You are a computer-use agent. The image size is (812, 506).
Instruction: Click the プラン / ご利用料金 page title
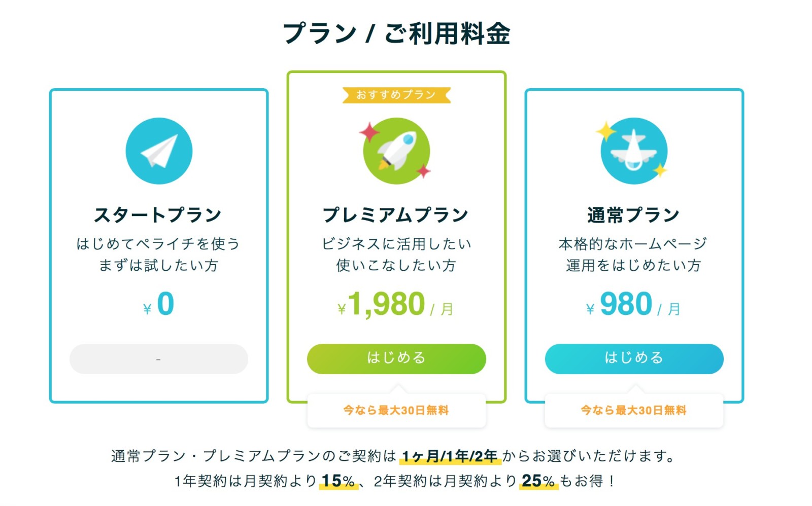click(x=396, y=34)
